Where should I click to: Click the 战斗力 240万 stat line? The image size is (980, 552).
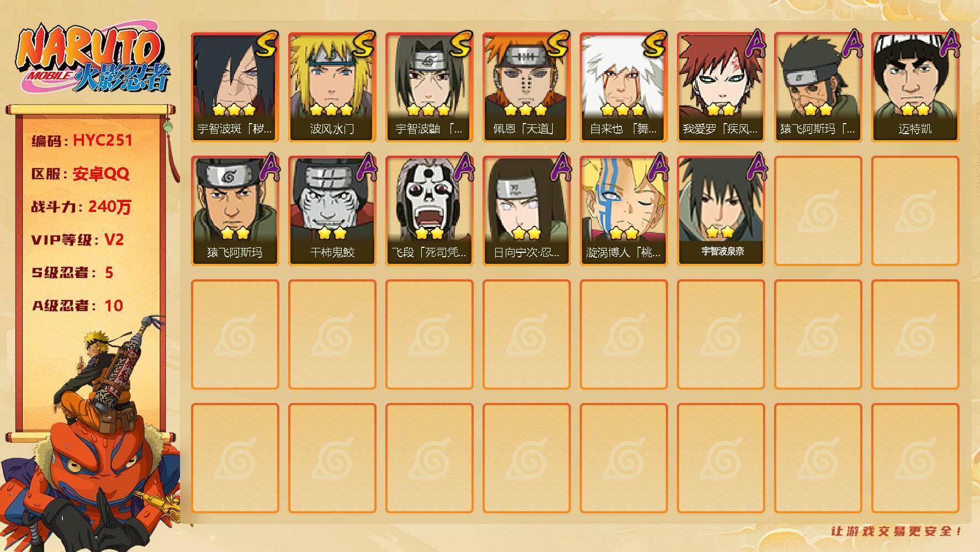click(x=81, y=206)
